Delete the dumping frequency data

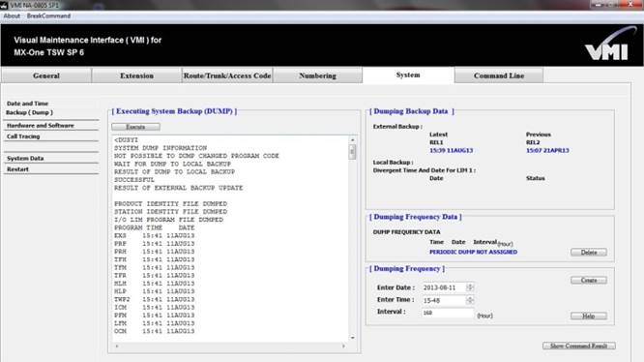pyautogui.click(x=589, y=253)
